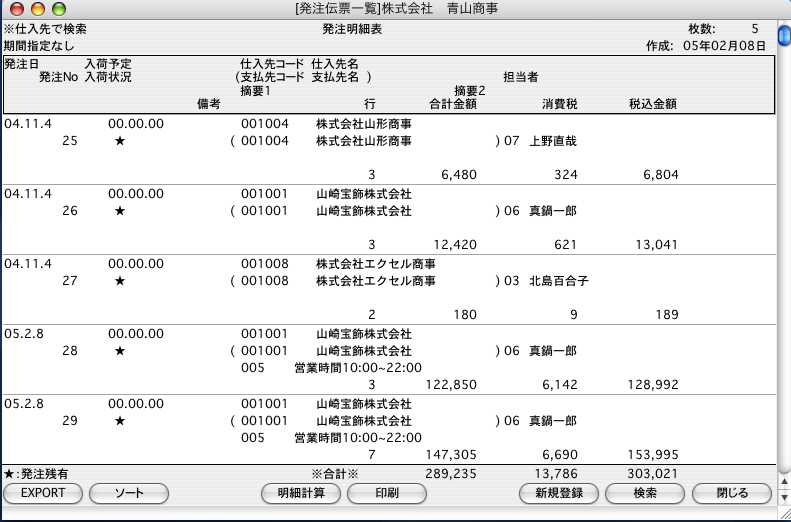Viewport: 791px width, 522px height.
Task: Click the star icon for order 26
Action: 120,212
